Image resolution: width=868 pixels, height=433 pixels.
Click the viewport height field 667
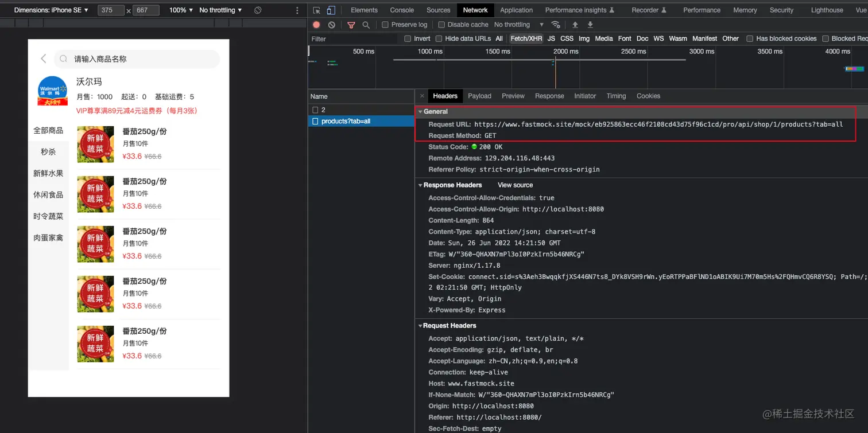146,10
